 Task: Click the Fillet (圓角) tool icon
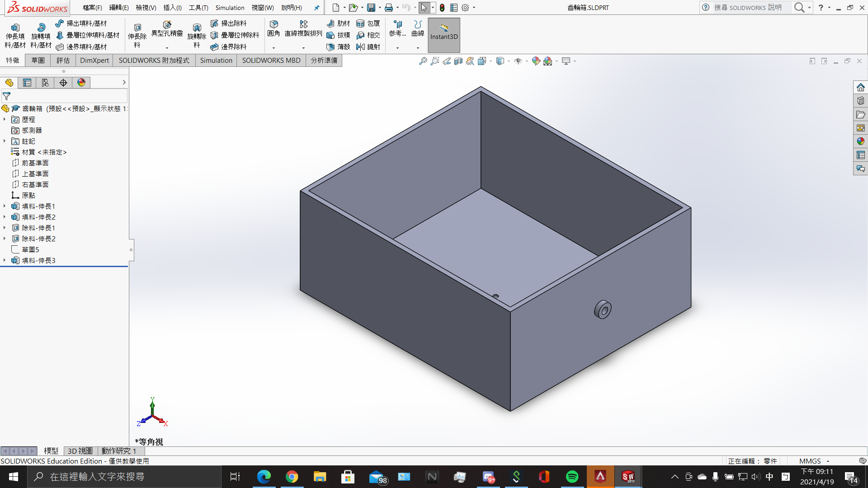tap(274, 24)
